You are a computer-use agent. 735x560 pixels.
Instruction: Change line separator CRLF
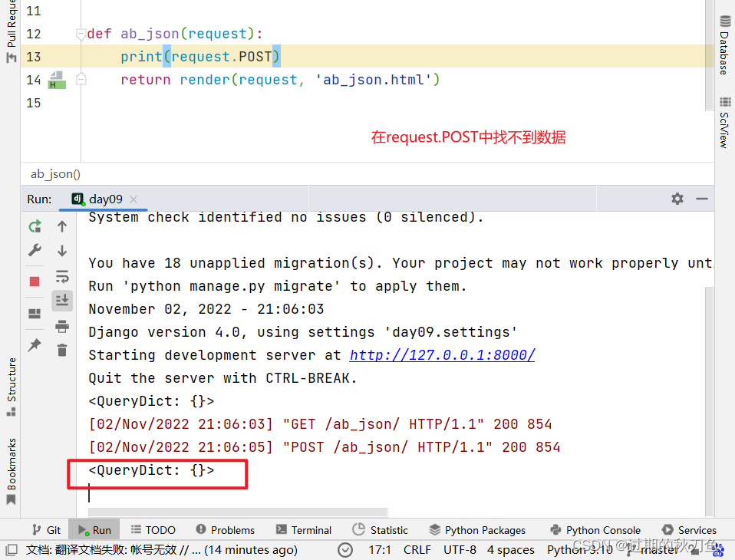coord(417,550)
